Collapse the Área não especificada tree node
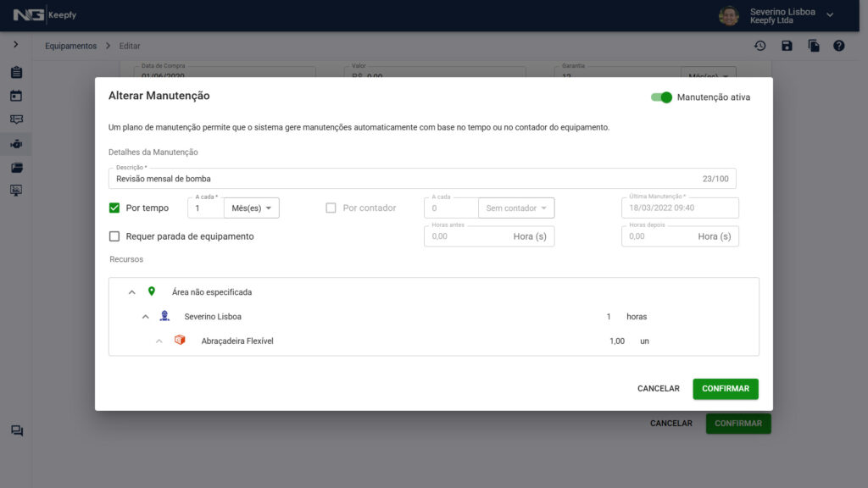868x488 pixels. coord(131,292)
